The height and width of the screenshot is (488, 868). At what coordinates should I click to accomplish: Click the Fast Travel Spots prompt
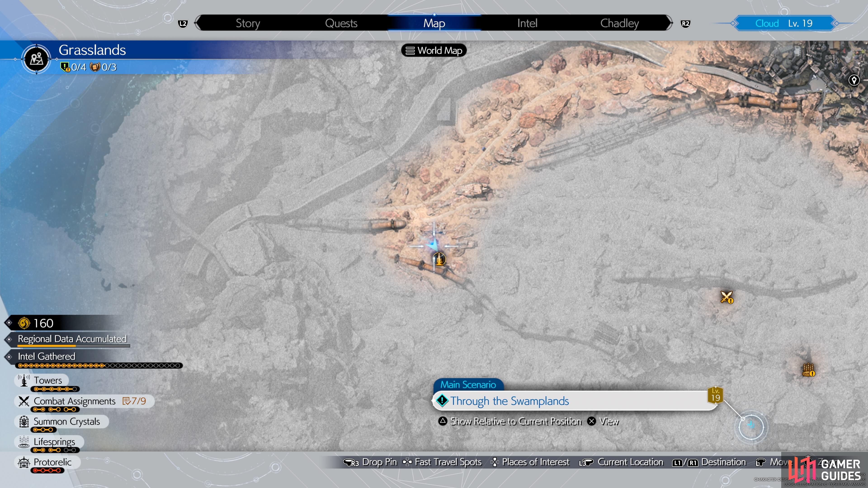click(448, 462)
